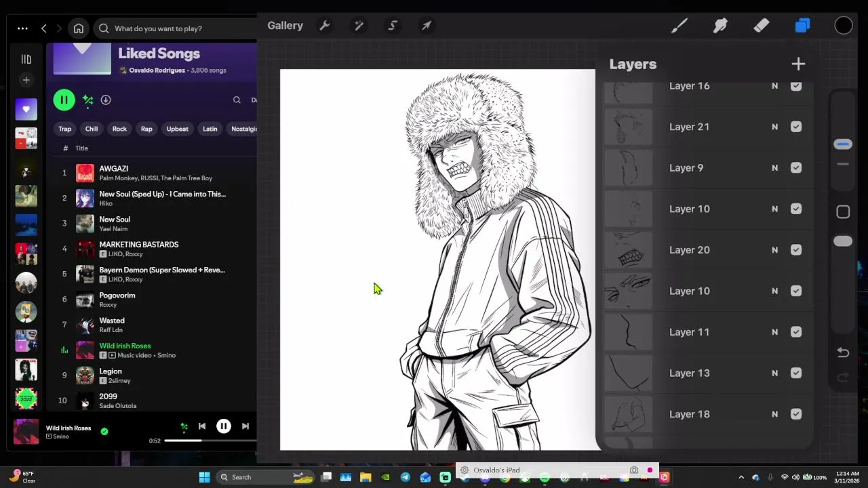
Task: Show hidden system tray icons chevron
Action: point(741,477)
